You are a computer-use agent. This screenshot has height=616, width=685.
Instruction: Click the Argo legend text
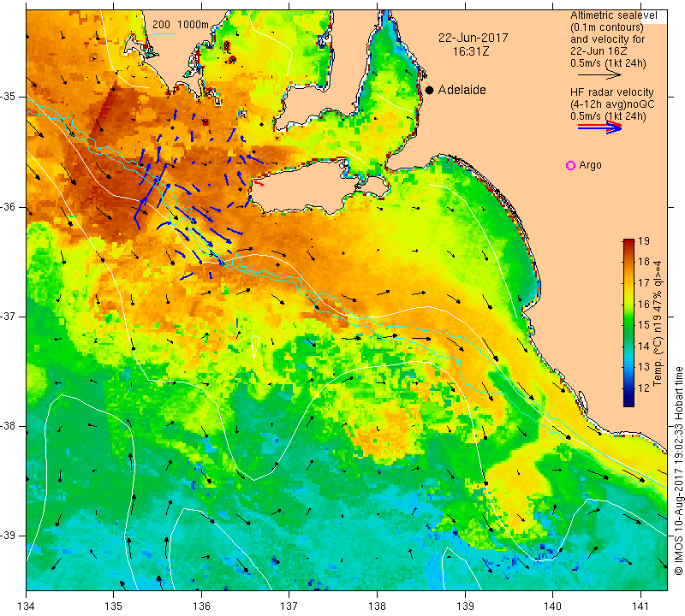click(590, 165)
